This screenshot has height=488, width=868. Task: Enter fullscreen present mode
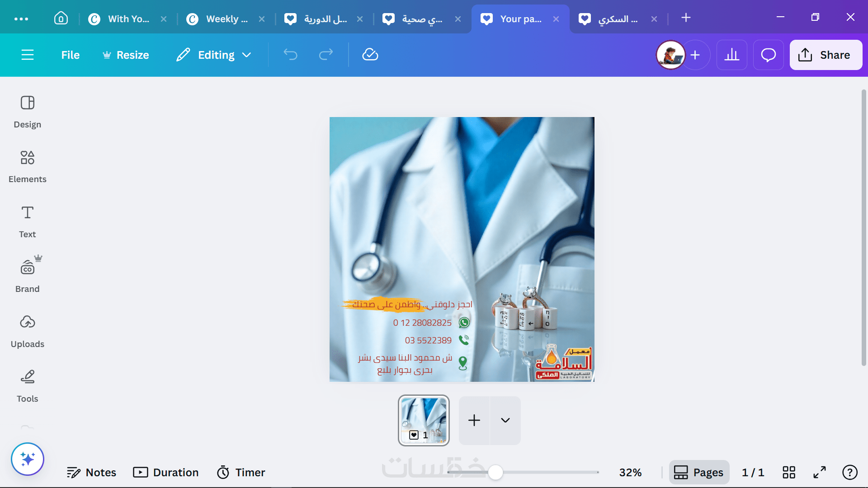(820, 472)
